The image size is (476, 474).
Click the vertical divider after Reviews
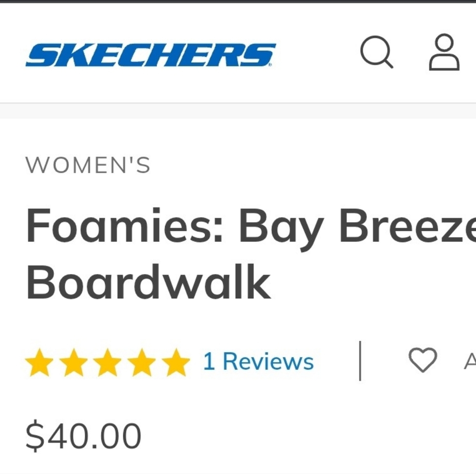360,361
